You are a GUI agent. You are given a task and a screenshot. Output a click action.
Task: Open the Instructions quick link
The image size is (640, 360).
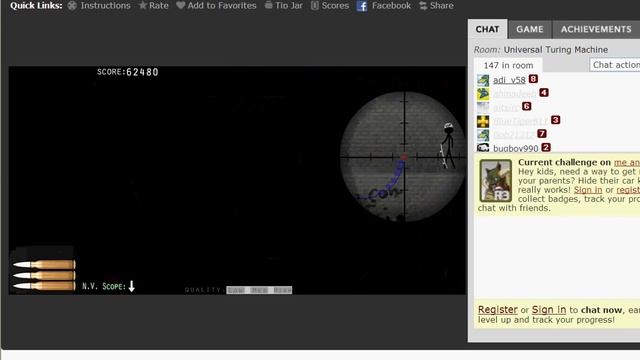[x=99, y=6]
